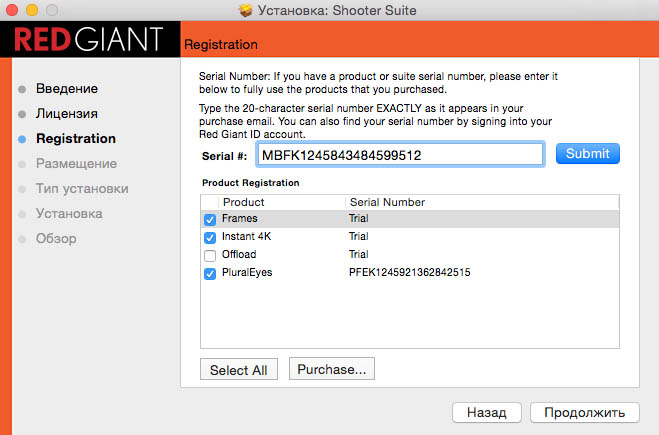Click the installer package icon in title bar
659x435 pixels.
coord(246,10)
